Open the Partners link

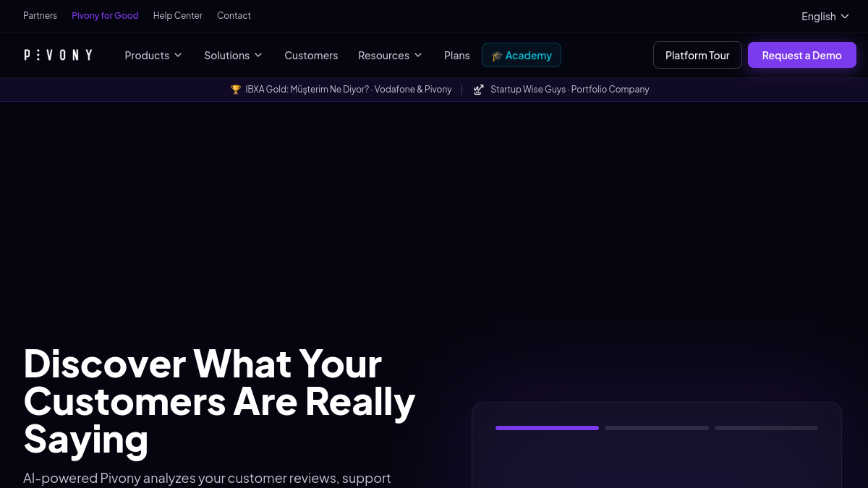40,15
